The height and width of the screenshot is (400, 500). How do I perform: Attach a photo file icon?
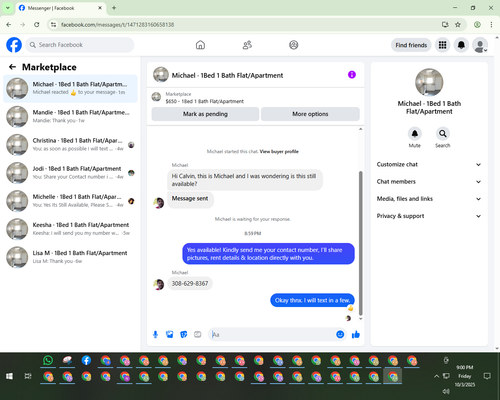[170, 334]
